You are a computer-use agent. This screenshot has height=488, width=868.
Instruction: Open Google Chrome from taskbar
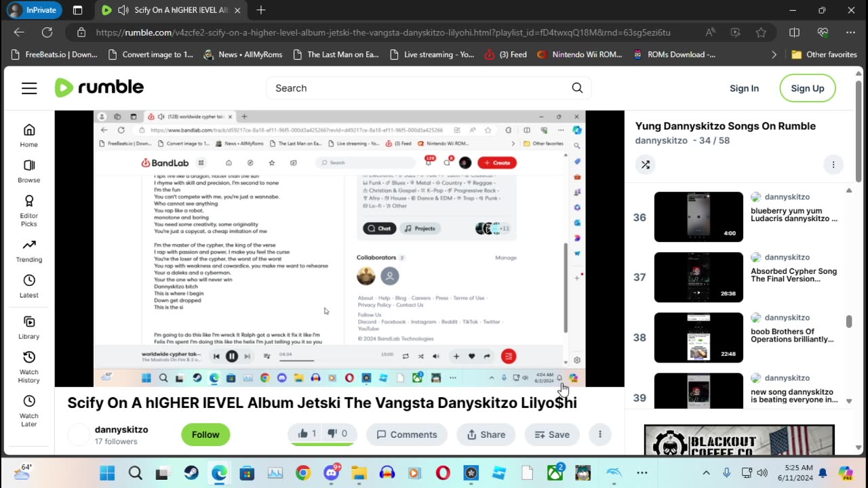pos(303,473)
